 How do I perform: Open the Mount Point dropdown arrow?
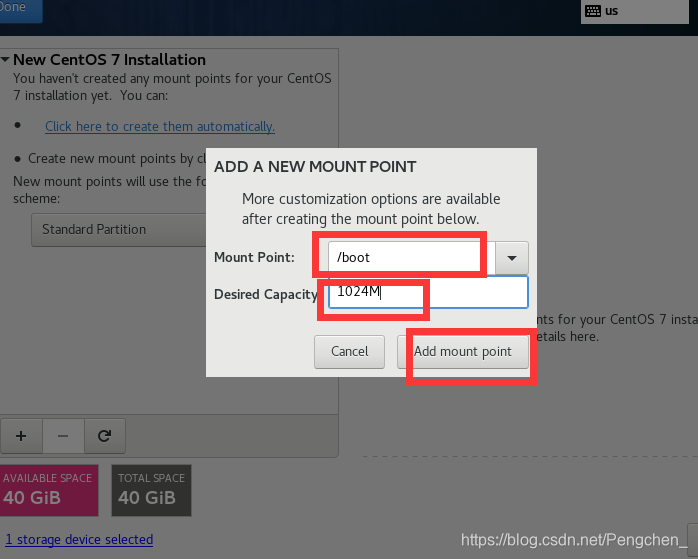click(512, 258)
